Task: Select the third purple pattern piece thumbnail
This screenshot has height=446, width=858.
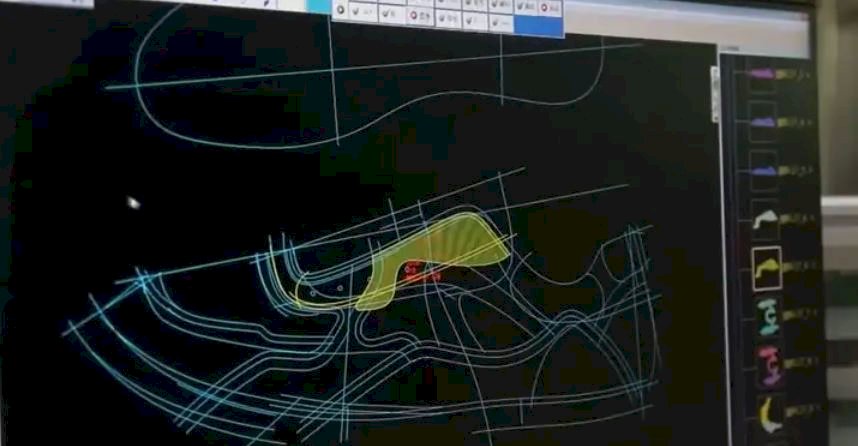Action: 764,170
